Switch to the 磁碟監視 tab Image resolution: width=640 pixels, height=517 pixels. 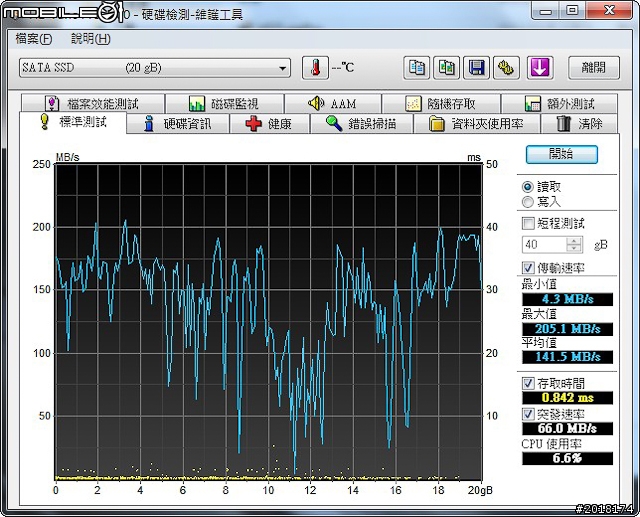225,104
